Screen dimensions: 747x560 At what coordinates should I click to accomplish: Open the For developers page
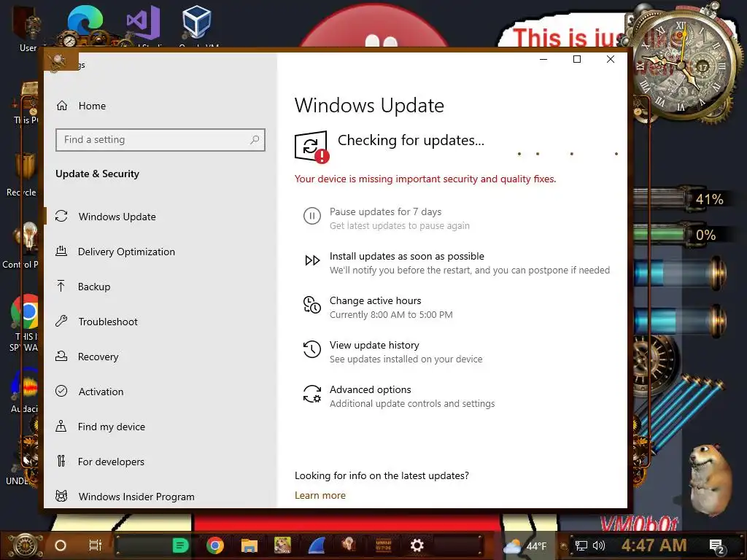click(x=111, y=462)
